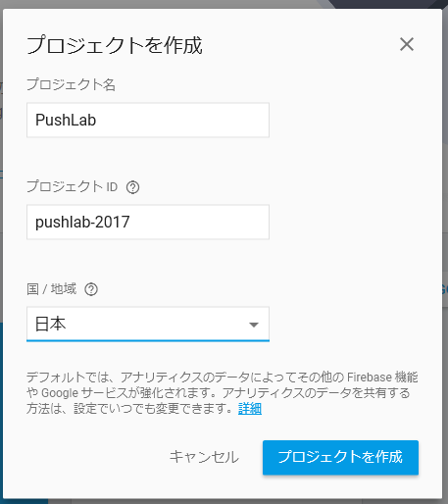The image size is (448, 504).
Task: Close the プロジェクトを作成 dialog with X
Action: click(407, 44)
